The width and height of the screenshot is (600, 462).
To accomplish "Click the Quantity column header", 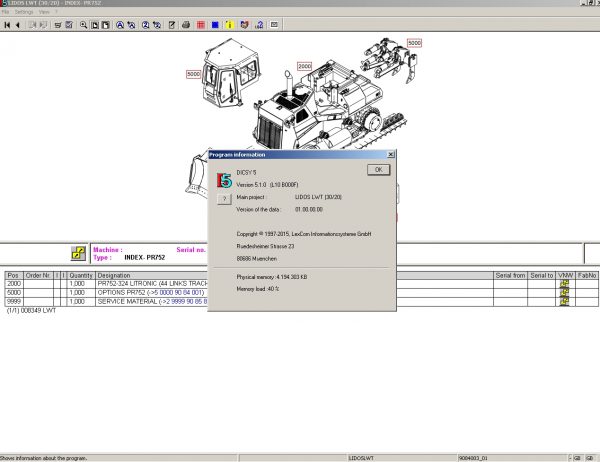I will coord(81,275).
